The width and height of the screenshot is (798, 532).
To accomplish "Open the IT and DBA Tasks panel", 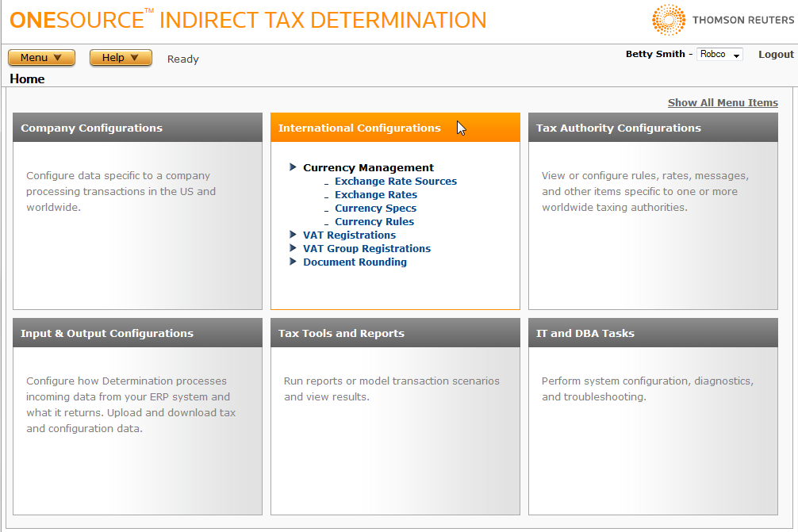I will [x=653, y=333].
